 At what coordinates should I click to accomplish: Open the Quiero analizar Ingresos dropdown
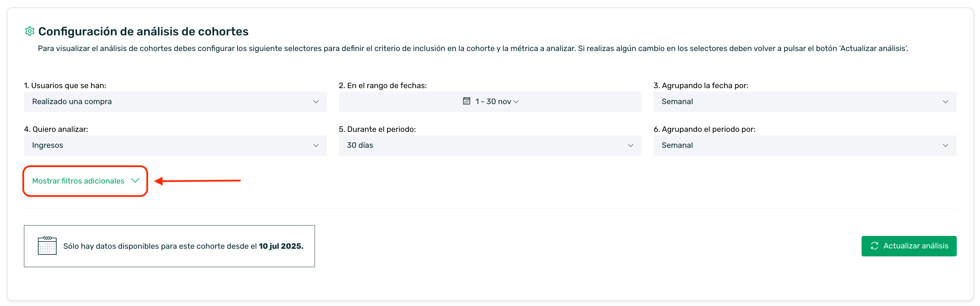click(x=175, y=146)
